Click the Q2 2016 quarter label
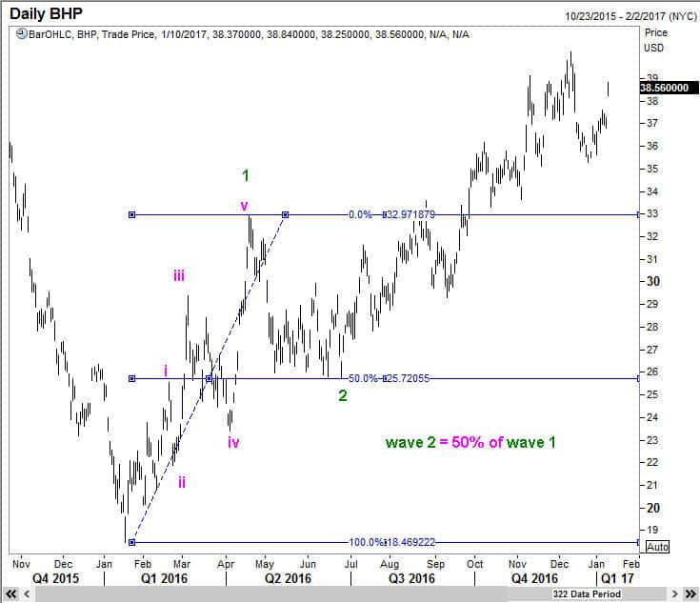The width and height of the screenshot is (700, 603). (x=288, y=578)
